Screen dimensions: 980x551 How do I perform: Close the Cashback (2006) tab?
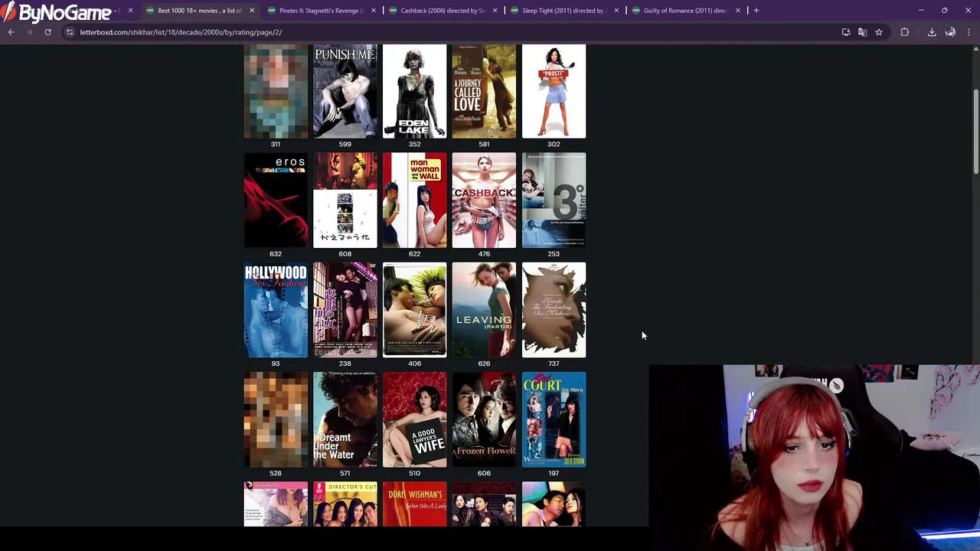(495, 11)
